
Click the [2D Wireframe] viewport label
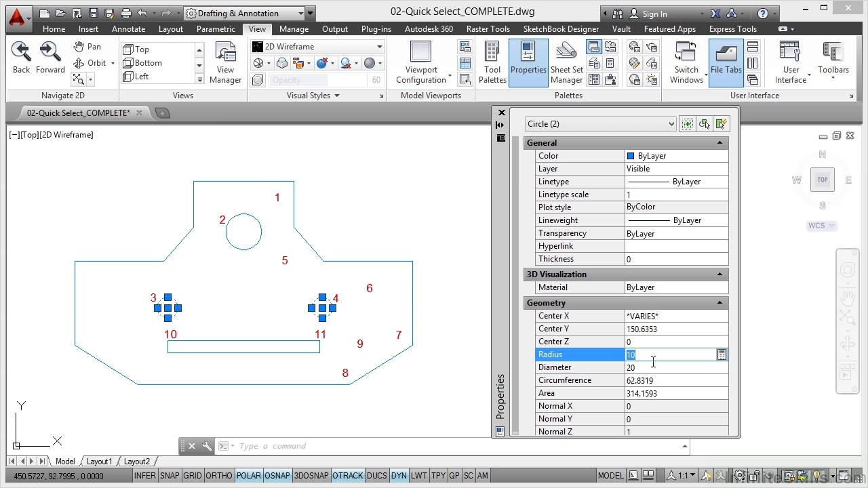66,135
